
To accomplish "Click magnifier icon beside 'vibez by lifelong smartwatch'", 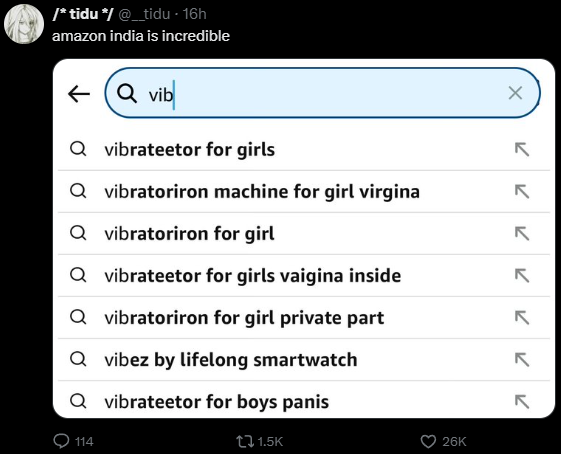I will pyautogui.click(x=78, y=359).
